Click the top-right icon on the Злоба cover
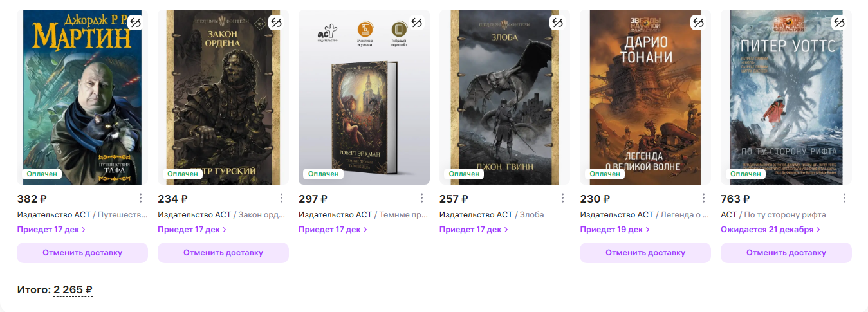868x312 pixels. click(x=557, y=23)
